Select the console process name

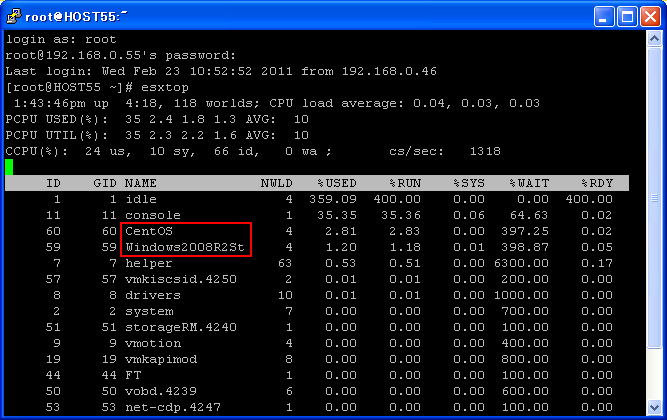pyautogui.click(x=153, y=215)
